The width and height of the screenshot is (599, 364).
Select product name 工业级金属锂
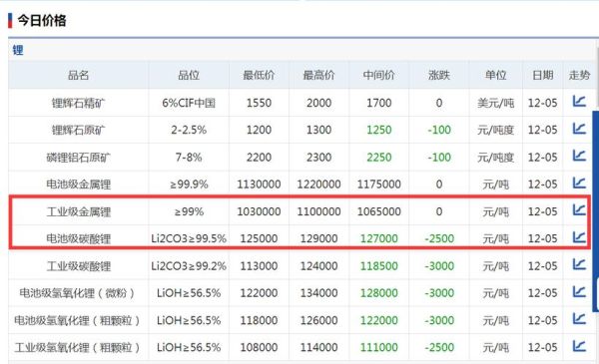click(x=78, y=211)
